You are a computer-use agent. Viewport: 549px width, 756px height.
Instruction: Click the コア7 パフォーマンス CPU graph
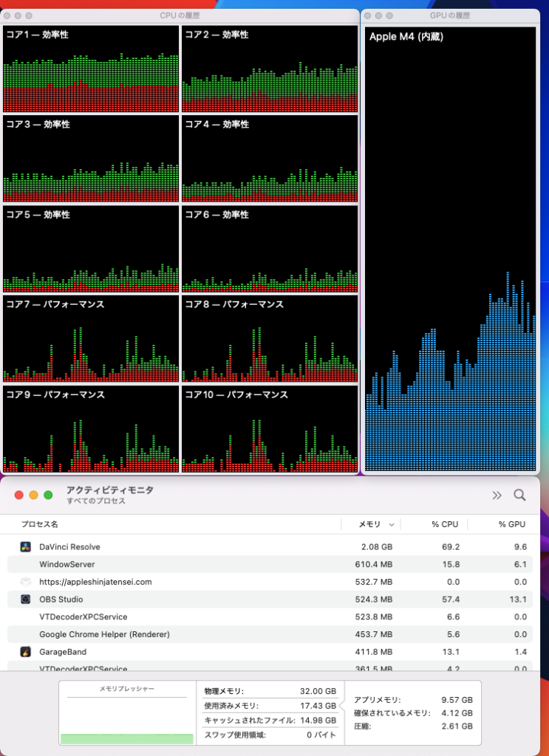[x=91, y=339]
